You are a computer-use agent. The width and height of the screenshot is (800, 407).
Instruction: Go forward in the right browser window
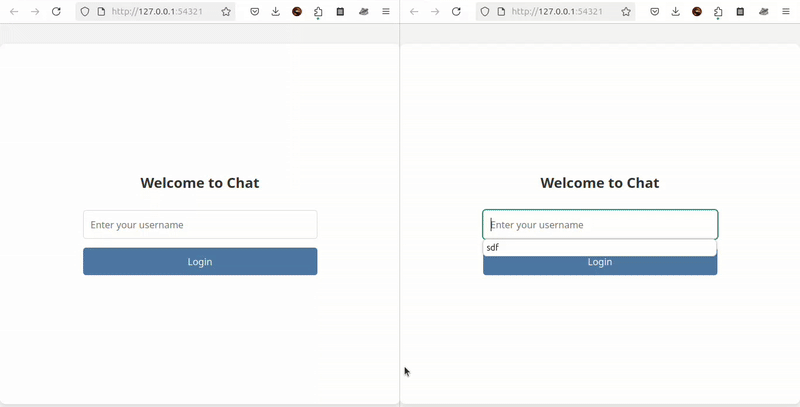point(435,11)
